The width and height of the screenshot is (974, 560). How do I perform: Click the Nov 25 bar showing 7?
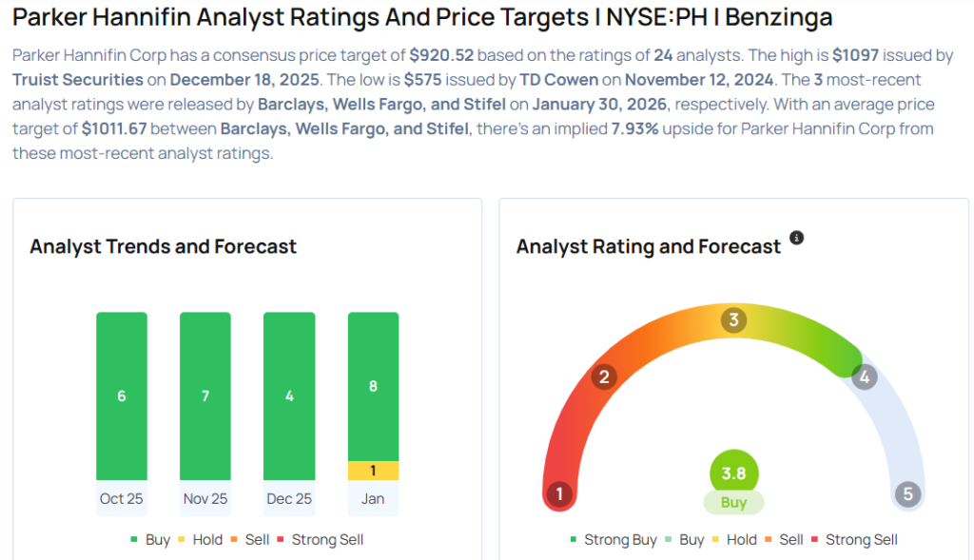coord(205,396)
